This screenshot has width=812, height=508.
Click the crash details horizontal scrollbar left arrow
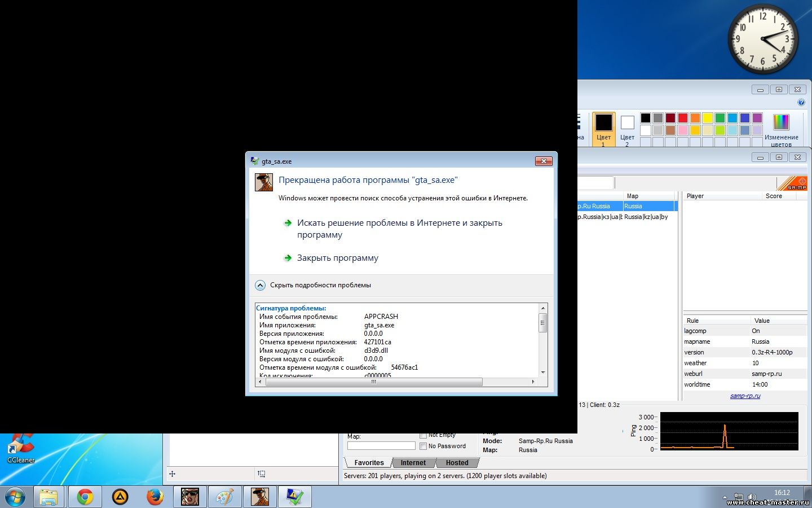[259, 382]
